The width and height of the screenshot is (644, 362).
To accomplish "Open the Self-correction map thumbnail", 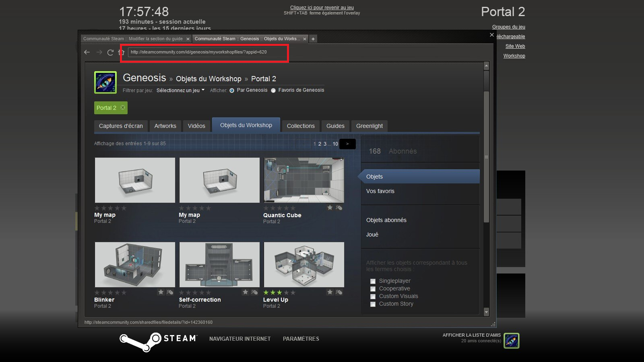I will (x=219, y=265).
